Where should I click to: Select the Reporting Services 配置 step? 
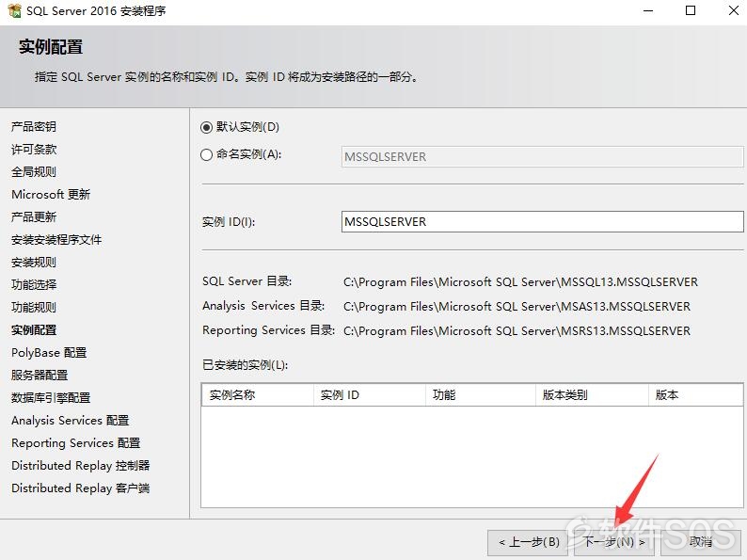(75, 442)
